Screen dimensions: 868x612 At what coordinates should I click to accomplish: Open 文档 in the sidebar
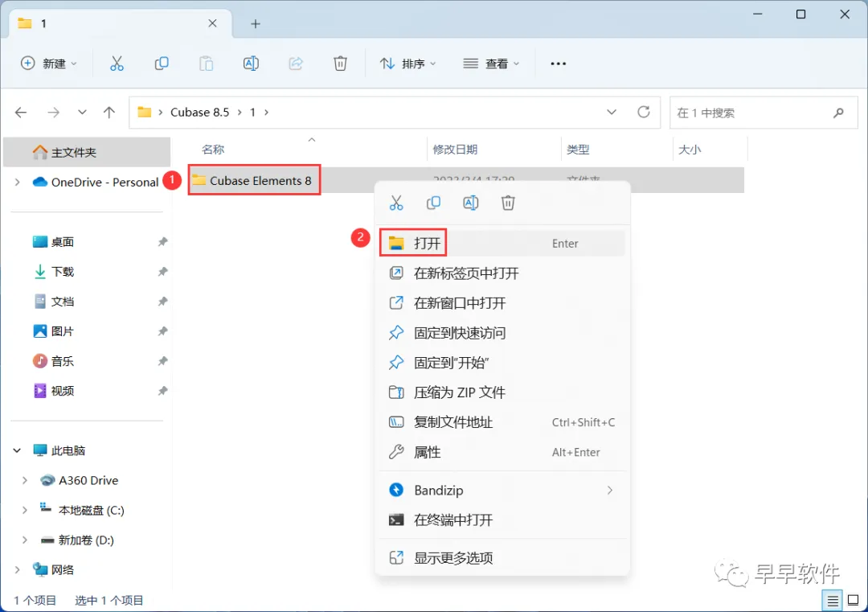point(63,302)
